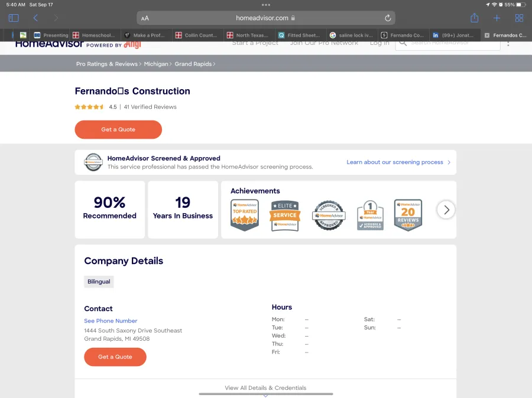Switch to the Presenting tab

pos(51,35)
